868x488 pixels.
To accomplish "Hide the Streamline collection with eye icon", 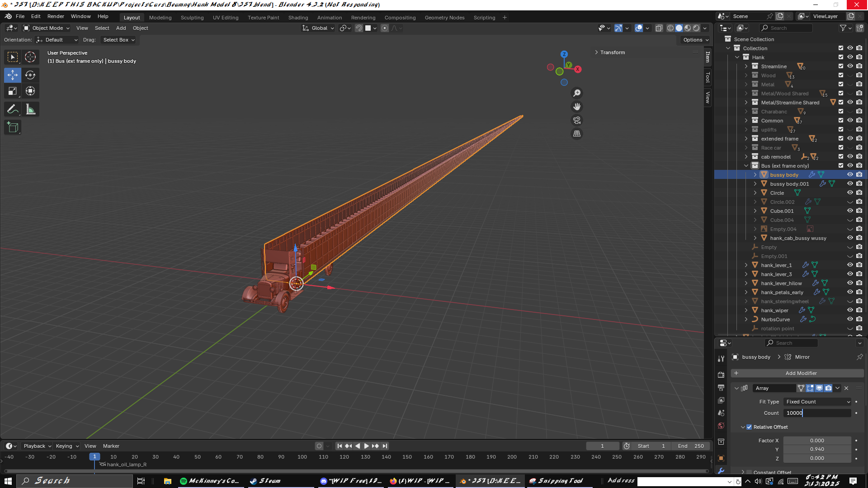I will 850,66.
